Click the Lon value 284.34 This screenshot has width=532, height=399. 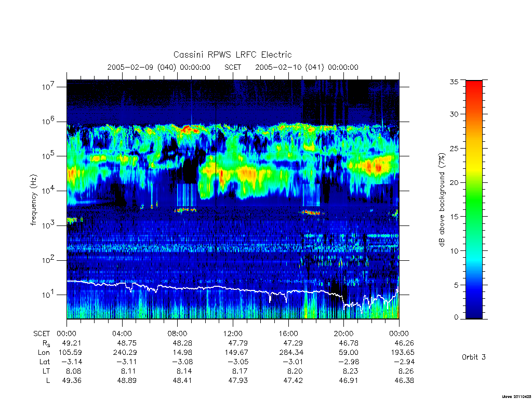click(x=291, y=353)
